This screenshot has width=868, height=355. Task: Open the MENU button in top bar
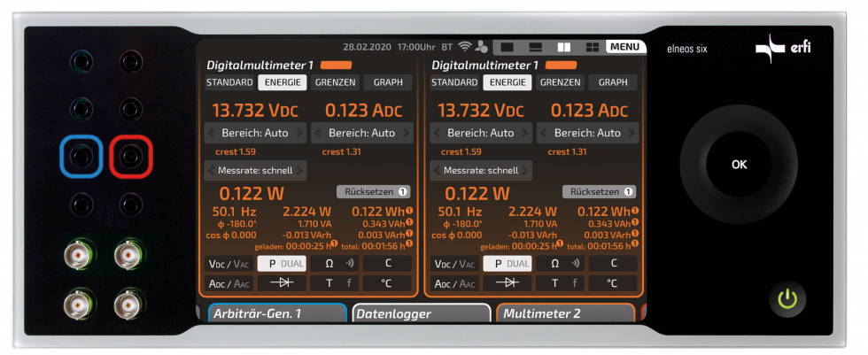coord(625,46)
